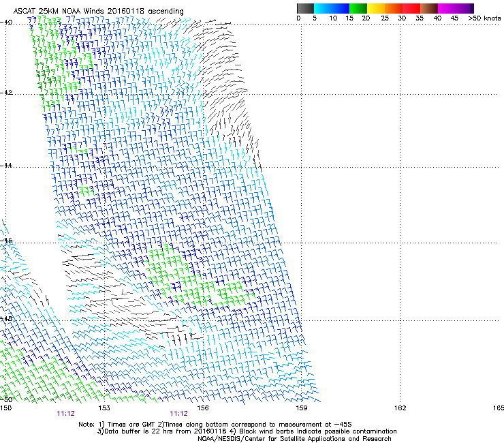Click the '>50 knots' legend label
The image size is (504, 443).
485,18
